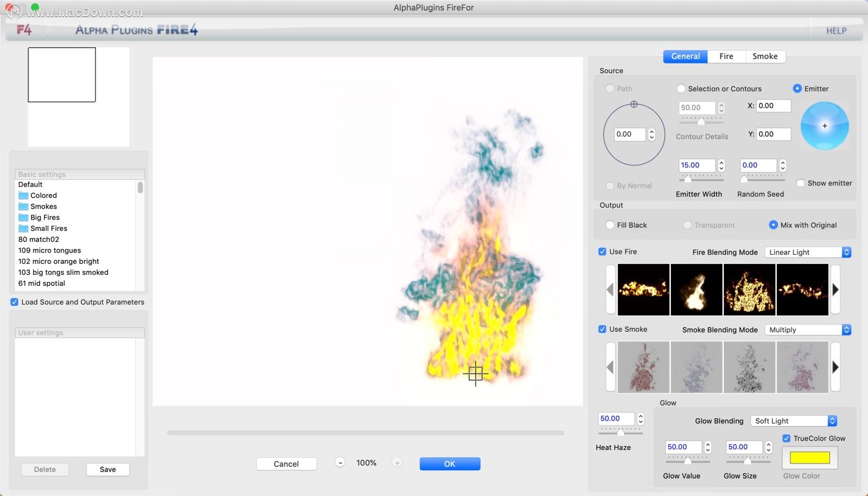Open the Fire Blending Mode dropdown
This screenshot has width=868, height=496.
pos(808,252)
